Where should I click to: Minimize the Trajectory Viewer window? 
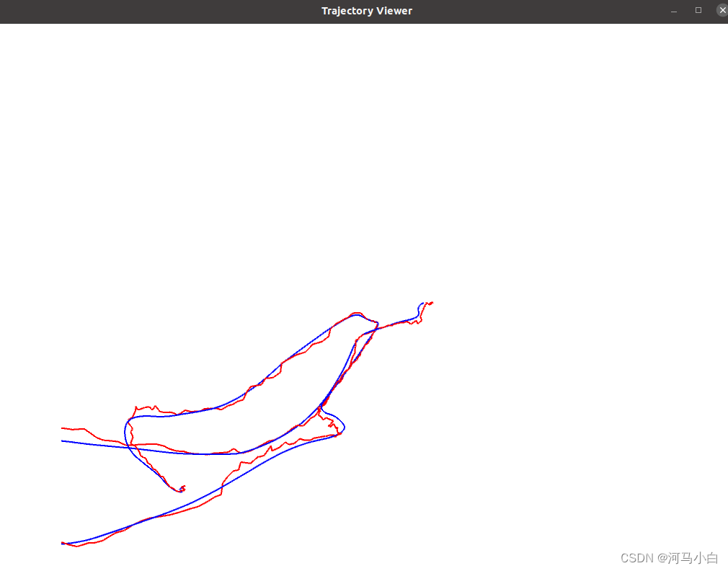tap(674, 11)
